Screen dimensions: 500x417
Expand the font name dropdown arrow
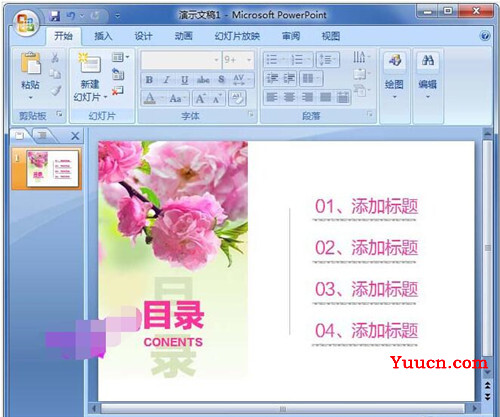[216, 60]
